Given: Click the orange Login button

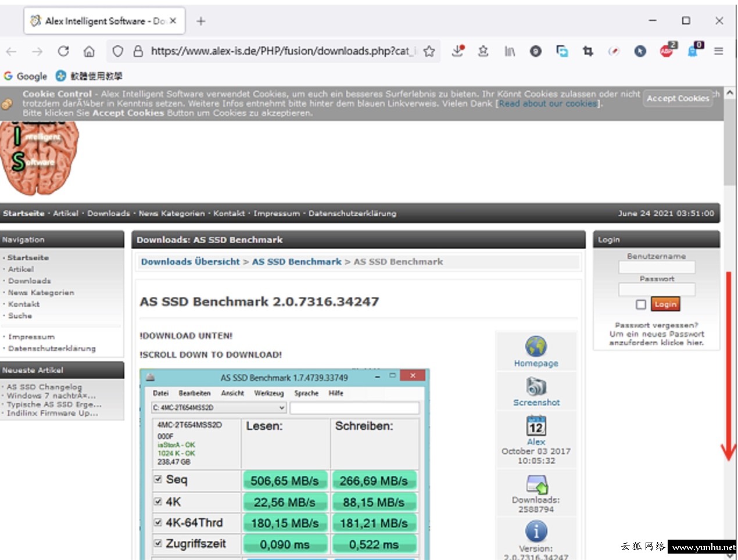Looking at the screenshot, I should click(665, 304).
